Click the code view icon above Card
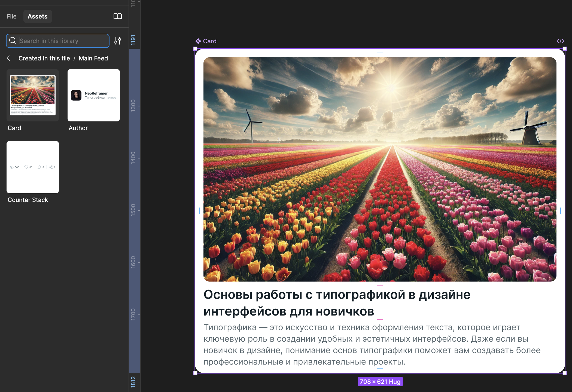 [x=560, y=41]
